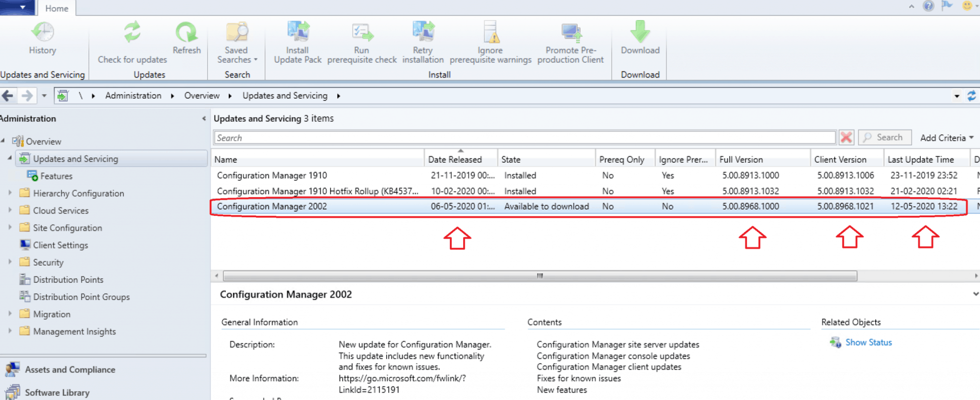Open Cloud Services folder
Screen dimensions: 980x400
(61, 211)
